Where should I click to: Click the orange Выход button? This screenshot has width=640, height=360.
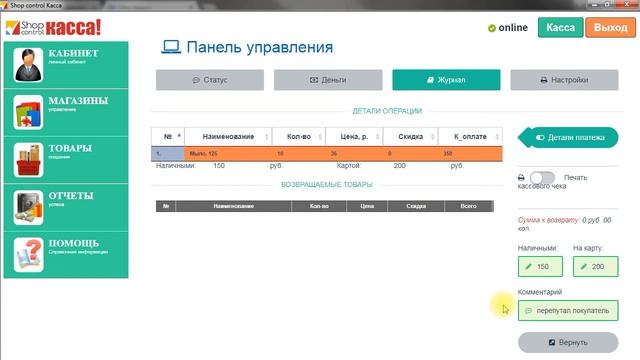(611, 27)
